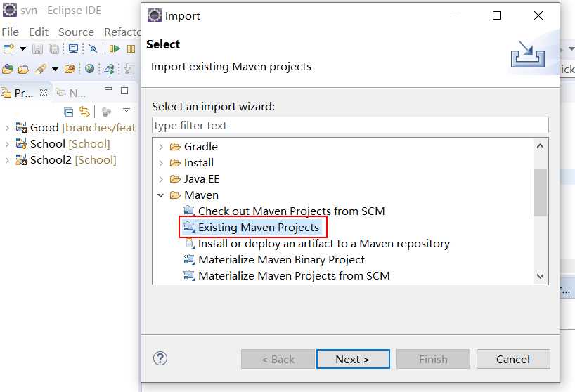Click the wizard list scrollbar thumb
The width and height of the screenshot is (575, 392).
click(540, 192)
